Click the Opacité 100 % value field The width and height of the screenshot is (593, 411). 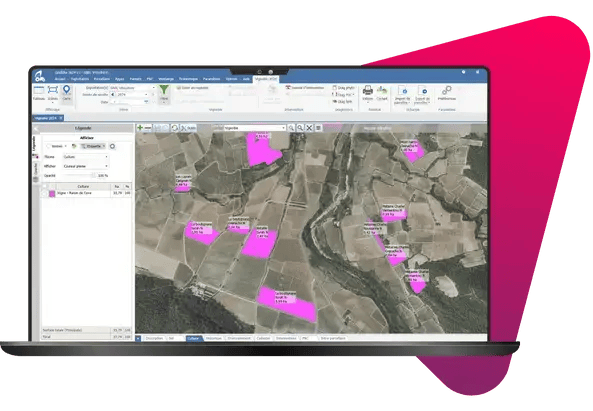(x=103, y=176)
